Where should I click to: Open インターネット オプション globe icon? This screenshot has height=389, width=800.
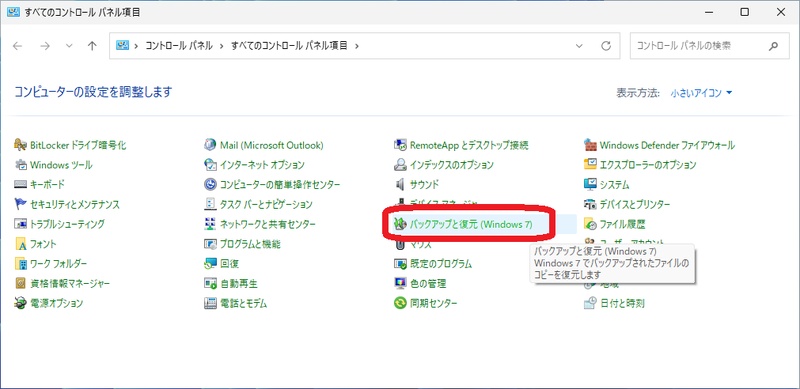click(x=211, y=165)
